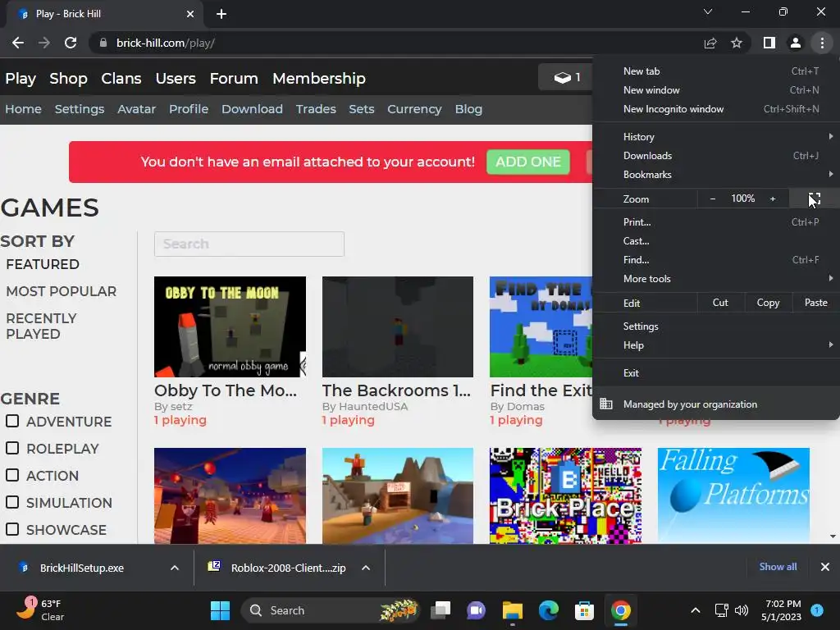Check the Adventure genre checkbox

pyautogui.click(x=12, y=421)
